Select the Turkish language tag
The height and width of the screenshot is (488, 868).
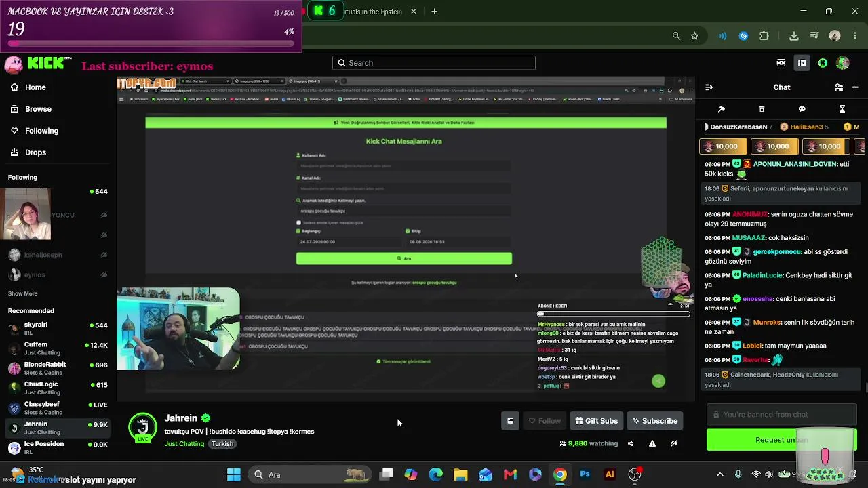pos(222,444)
